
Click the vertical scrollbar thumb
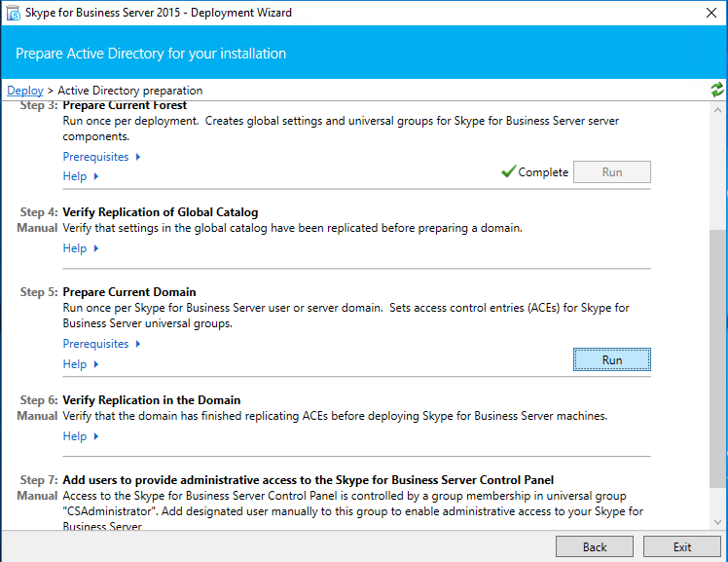point(717,358)
